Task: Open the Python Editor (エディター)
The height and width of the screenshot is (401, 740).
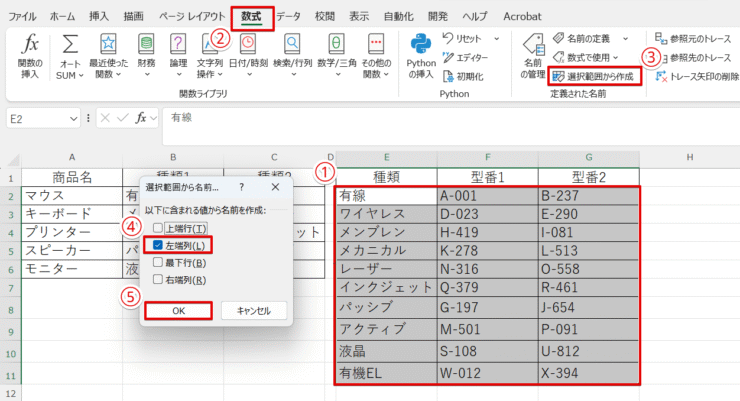Action: pos(465,58)
